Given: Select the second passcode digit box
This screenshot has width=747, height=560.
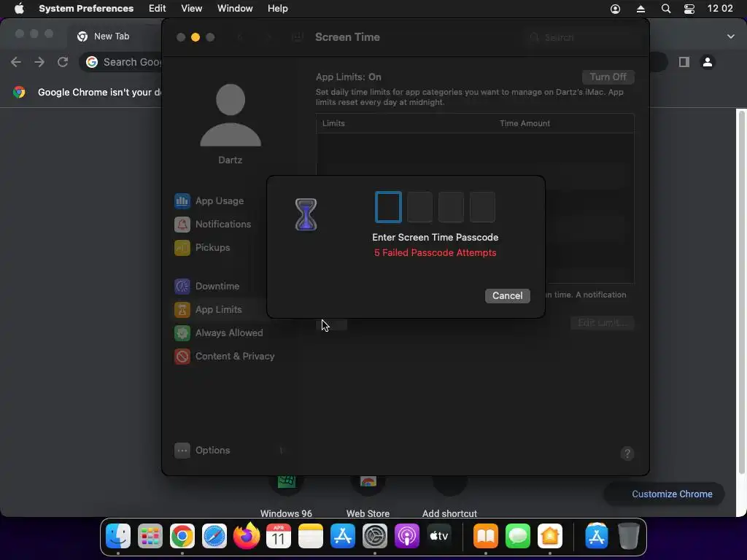Looking at the screenshot, I should coord(419,207).
